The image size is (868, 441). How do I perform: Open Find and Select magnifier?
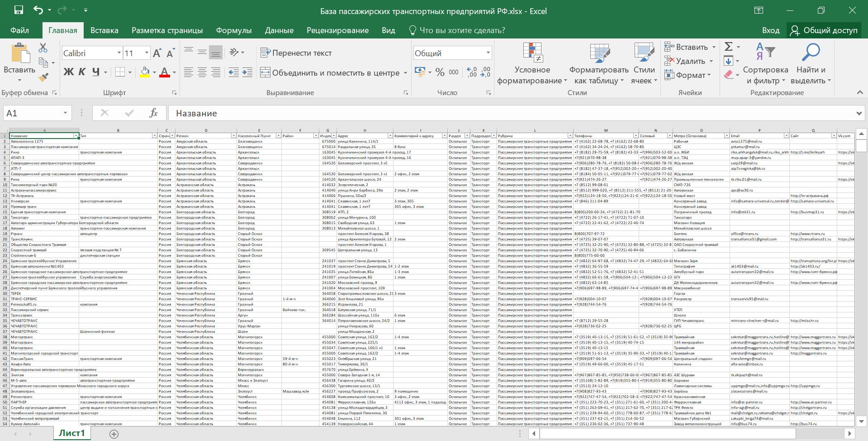[x=810, y=63]
